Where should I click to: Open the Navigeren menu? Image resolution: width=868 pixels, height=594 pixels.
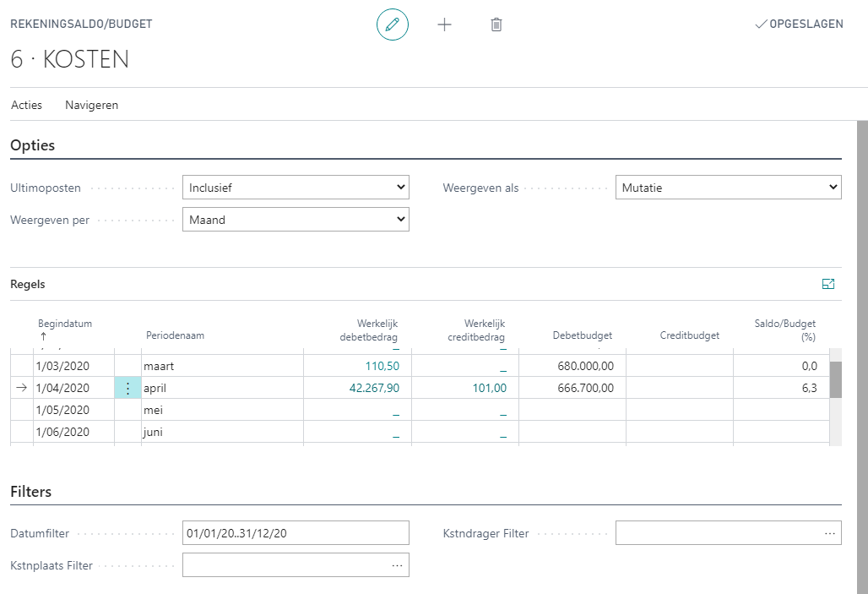pos(91,106)
